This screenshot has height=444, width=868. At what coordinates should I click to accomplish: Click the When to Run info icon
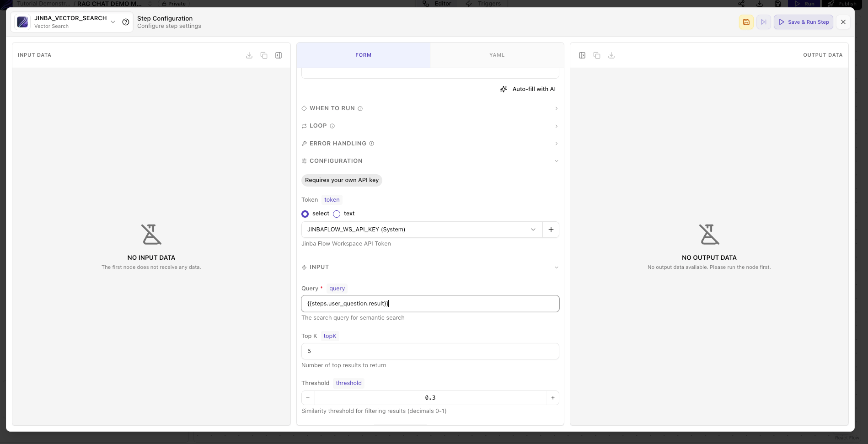pos(360,109)
